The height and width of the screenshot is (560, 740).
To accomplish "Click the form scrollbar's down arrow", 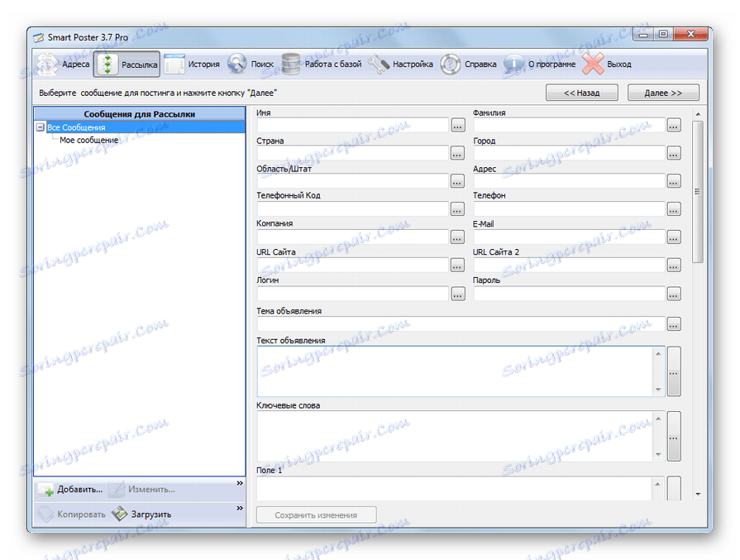I will (698, 494).
